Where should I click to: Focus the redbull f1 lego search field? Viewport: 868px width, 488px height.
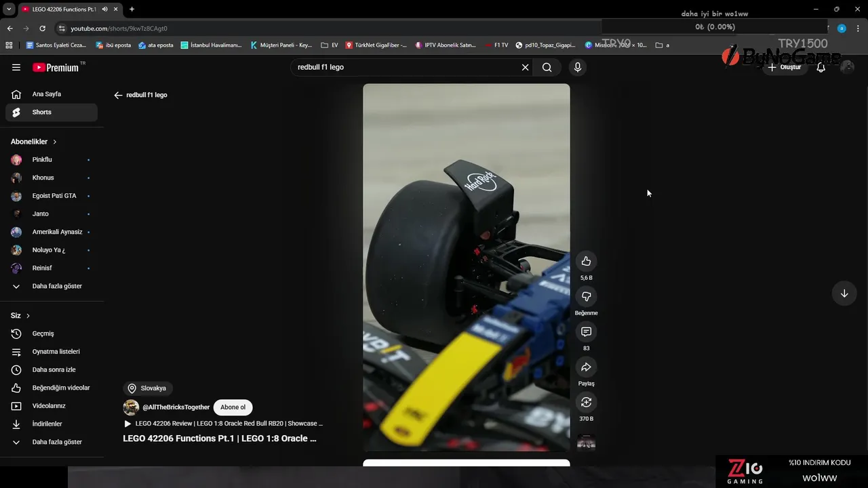coord(407,67)
